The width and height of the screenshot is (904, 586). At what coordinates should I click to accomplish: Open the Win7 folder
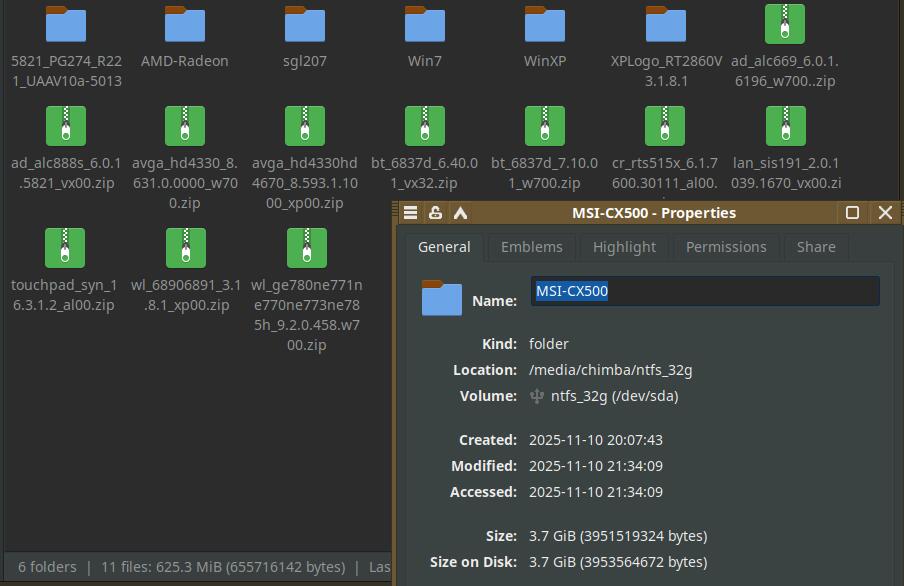pos(424,24)
